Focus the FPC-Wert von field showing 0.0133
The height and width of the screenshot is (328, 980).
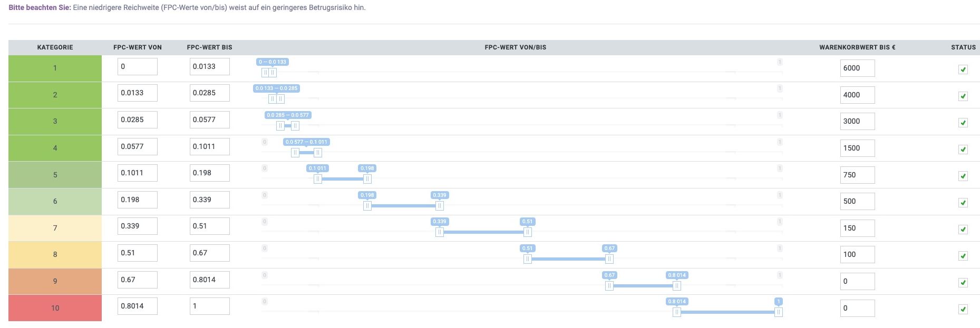(x=138, y=93)
